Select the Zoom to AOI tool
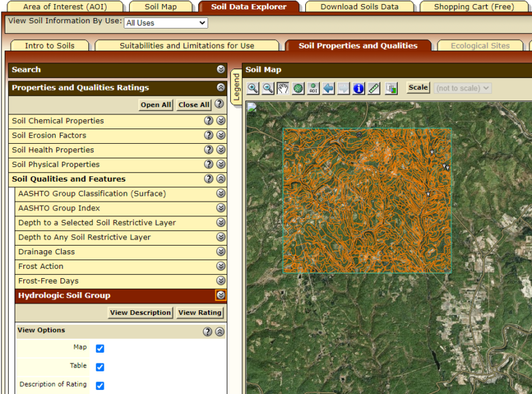This screenshot has height=394, width=532. (313, 88)
